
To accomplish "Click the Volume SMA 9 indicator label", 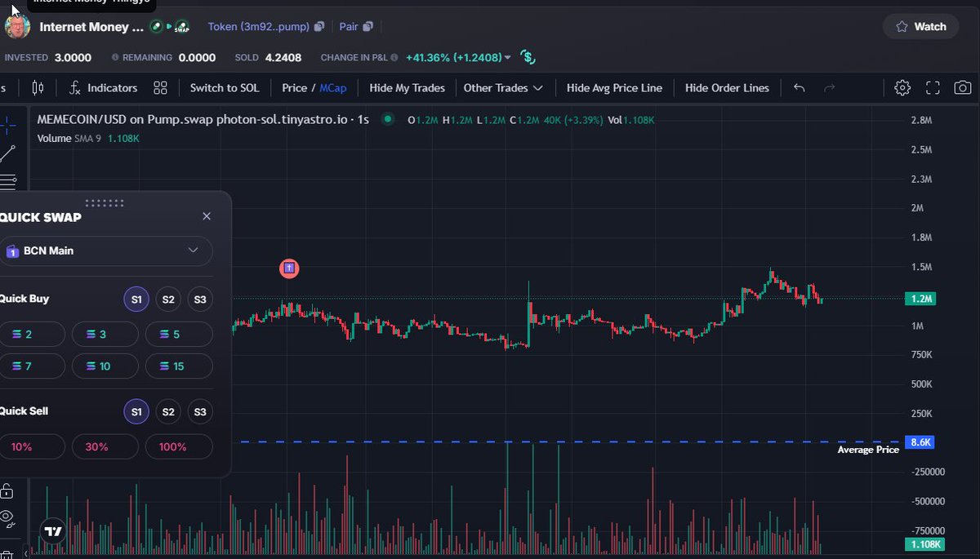I will (88, 139).
